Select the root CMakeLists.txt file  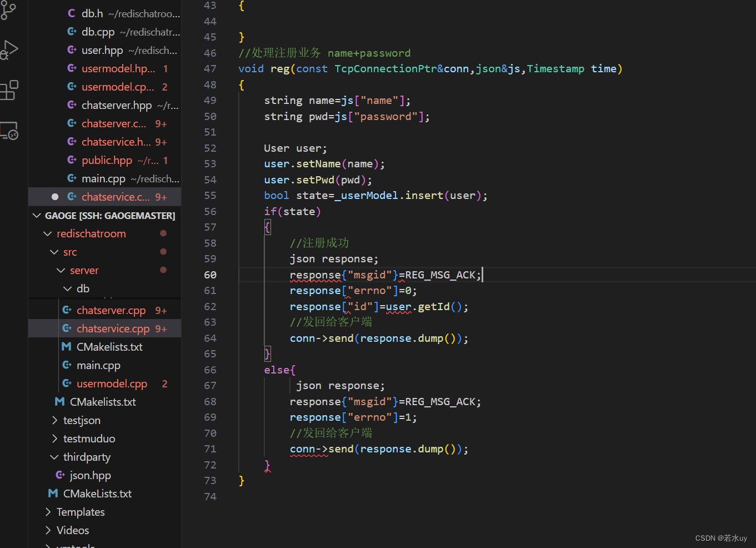(x=97, y=494)
